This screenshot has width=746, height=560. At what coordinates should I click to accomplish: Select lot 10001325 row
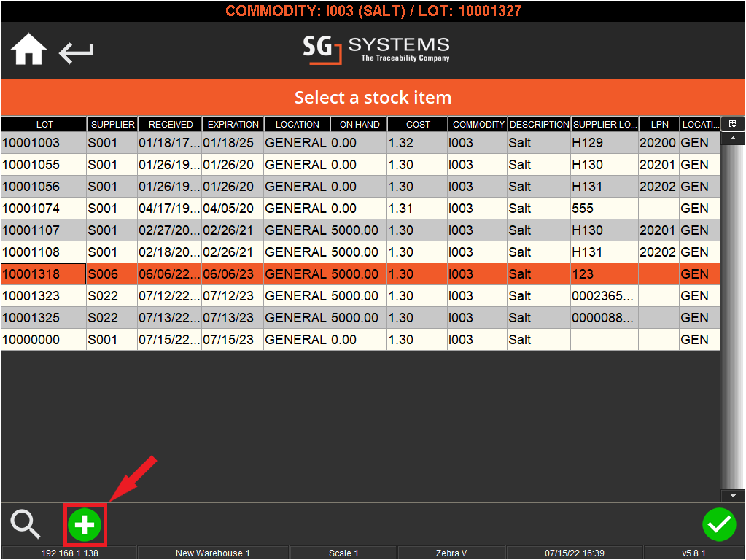[x=361, y=318]
